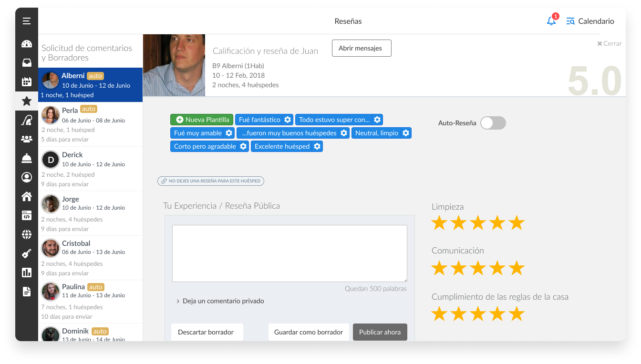Screen dimensions: 641x364
Task: Select Cristobal review request in list
Action: tap(90, 258)
